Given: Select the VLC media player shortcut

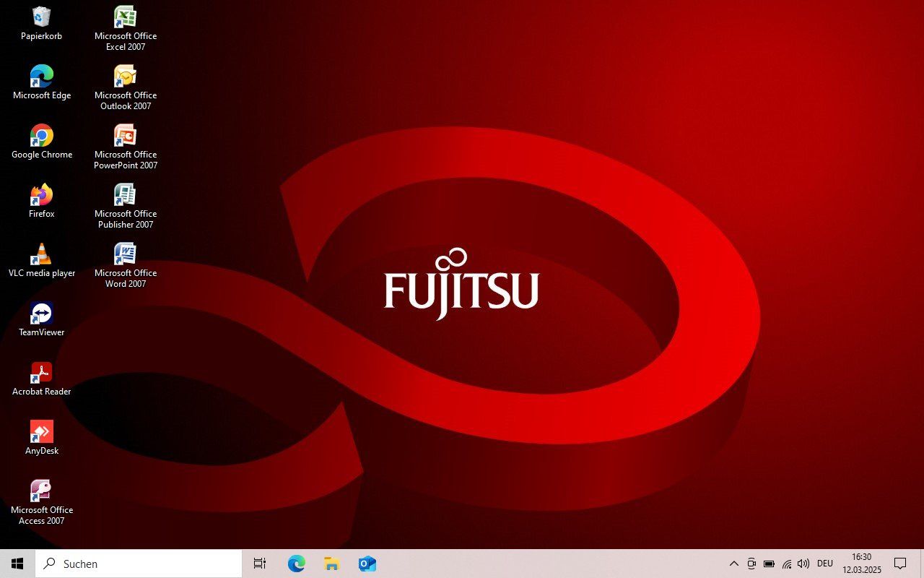Looking at the screenshot, I should (41, 260).
